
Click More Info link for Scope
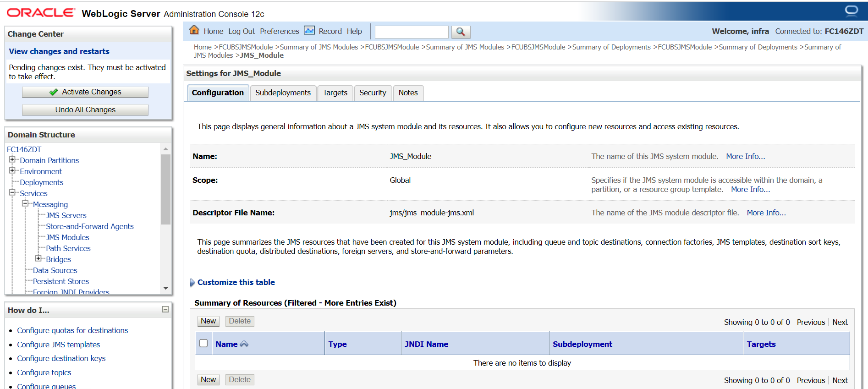[750, 189]
